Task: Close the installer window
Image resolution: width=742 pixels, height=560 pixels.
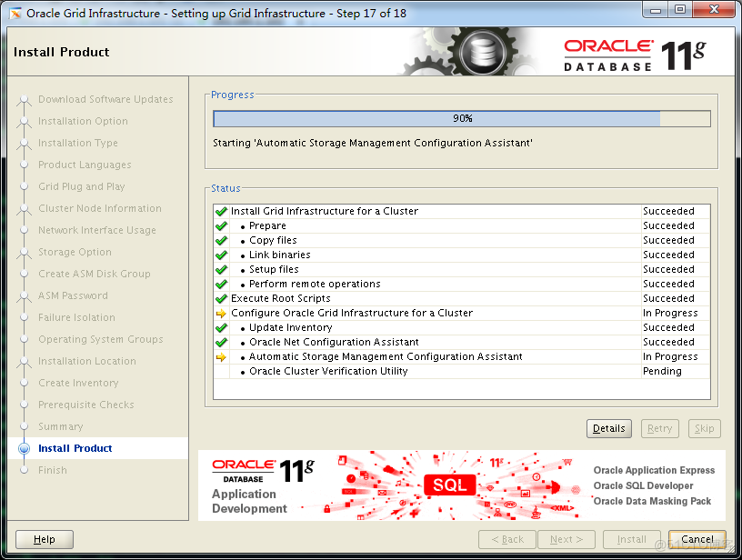Action: click(x=715, y=10)
